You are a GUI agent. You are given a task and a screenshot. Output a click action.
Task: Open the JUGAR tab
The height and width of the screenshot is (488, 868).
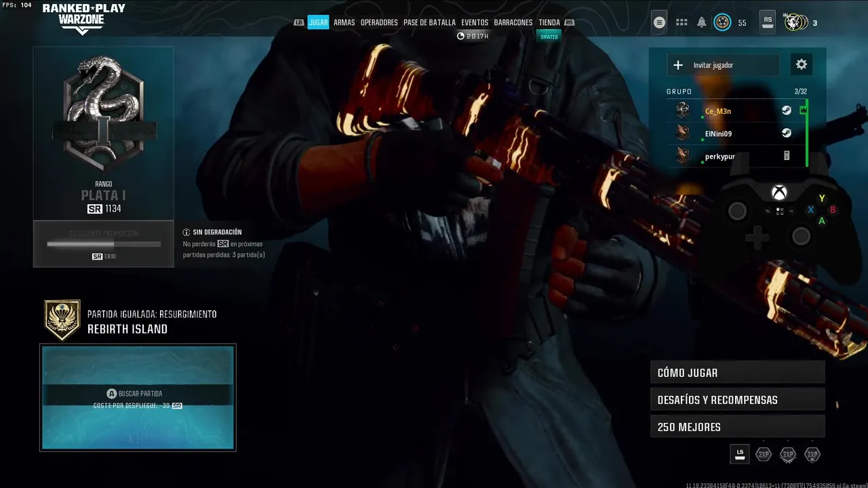[x=318, y=22]
